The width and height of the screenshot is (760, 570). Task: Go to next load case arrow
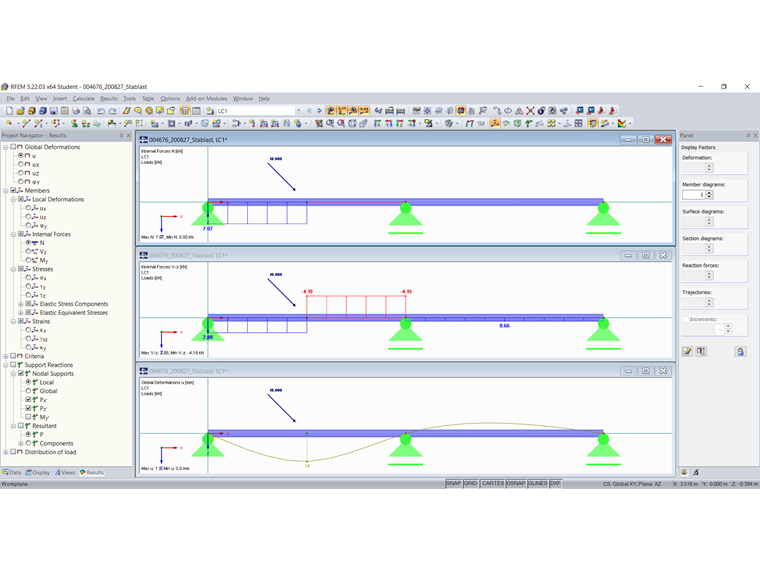point(319,111)
